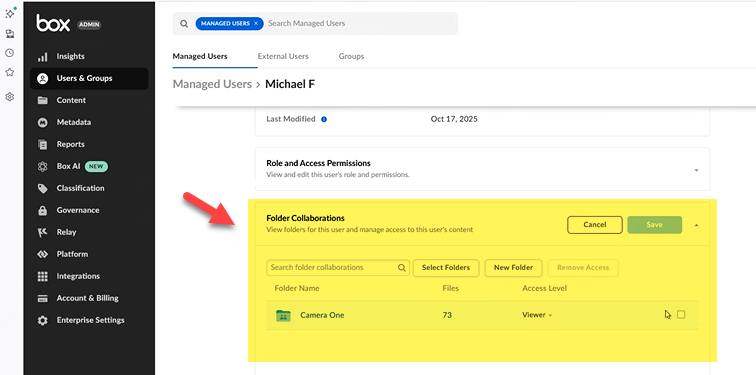
Task: Click the star favorites icon in left strip
Action: (9, 72)
